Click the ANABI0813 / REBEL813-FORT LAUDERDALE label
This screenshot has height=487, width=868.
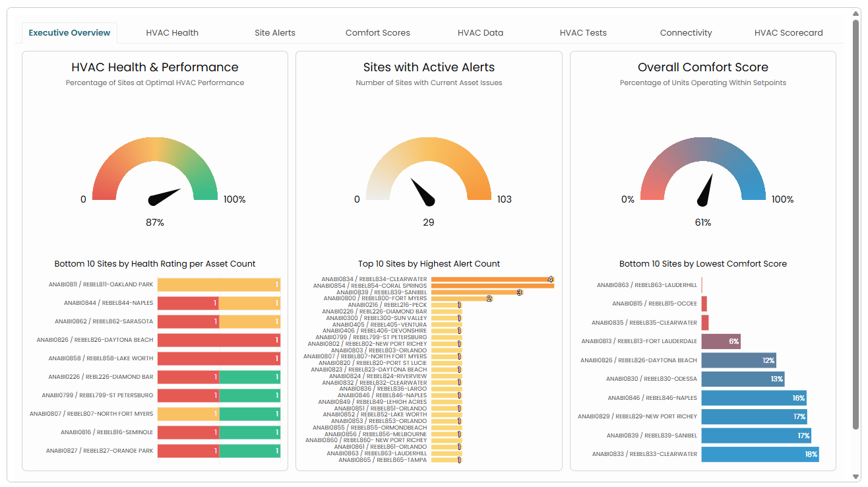coord(639,341)
